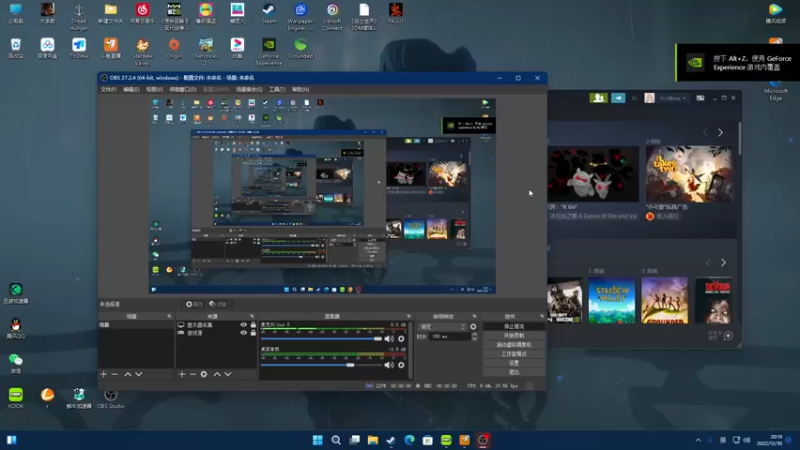
Task: Adjust transition duration 时长 stepper arrows
Action: click(474, 336)
